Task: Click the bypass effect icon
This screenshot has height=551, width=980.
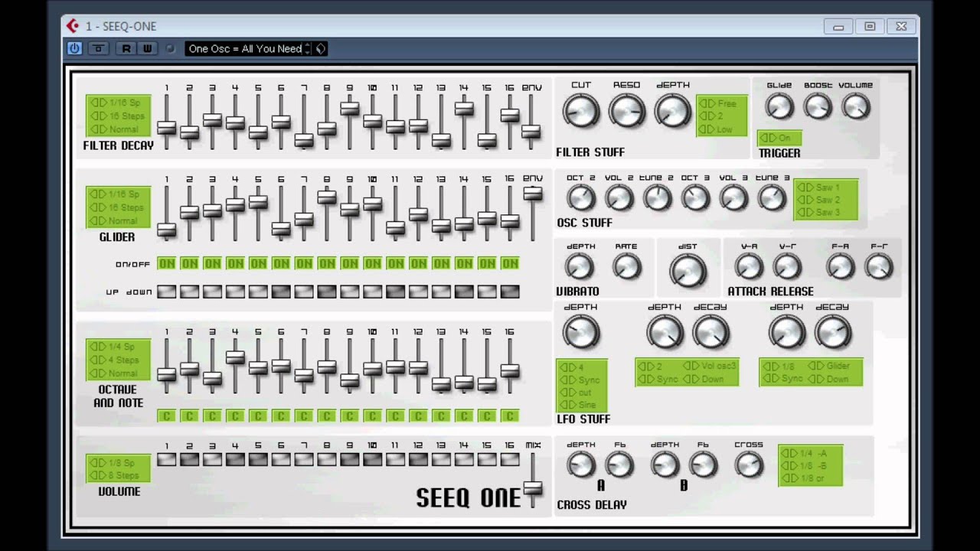Action: click(x=98, y=48)
